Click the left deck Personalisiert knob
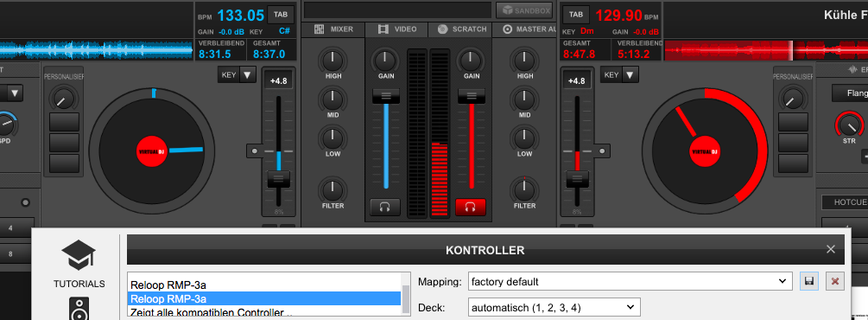This screenshot has width=868, height=320. (64, 99)
